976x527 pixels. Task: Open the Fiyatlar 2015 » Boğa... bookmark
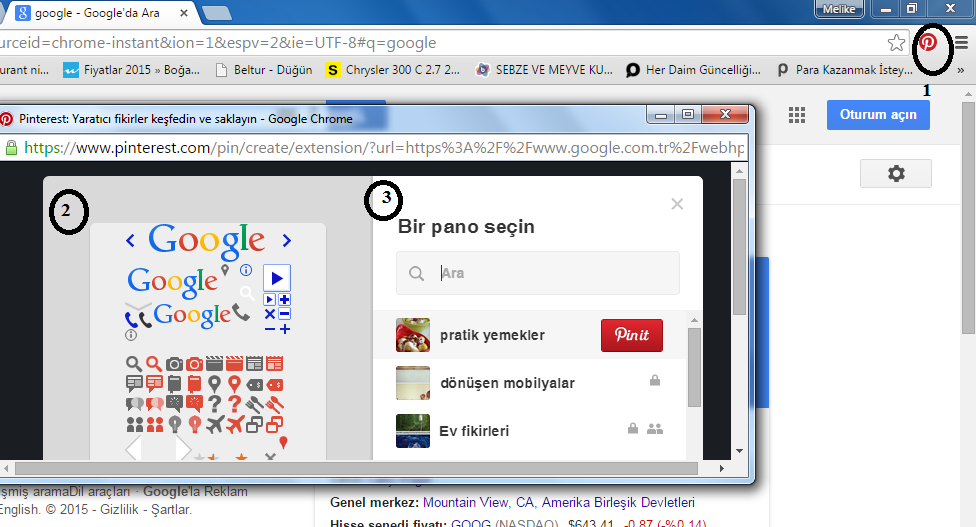coord(131,70)
